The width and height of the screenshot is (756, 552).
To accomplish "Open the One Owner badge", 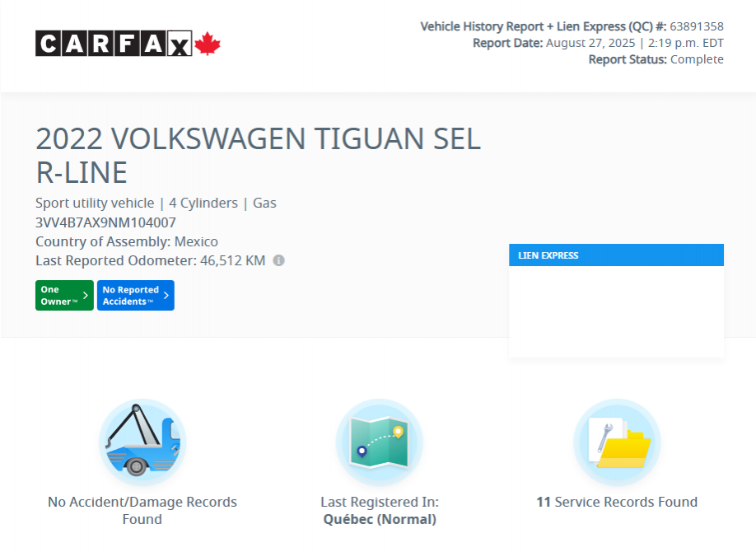I will [x=64, y=295].
